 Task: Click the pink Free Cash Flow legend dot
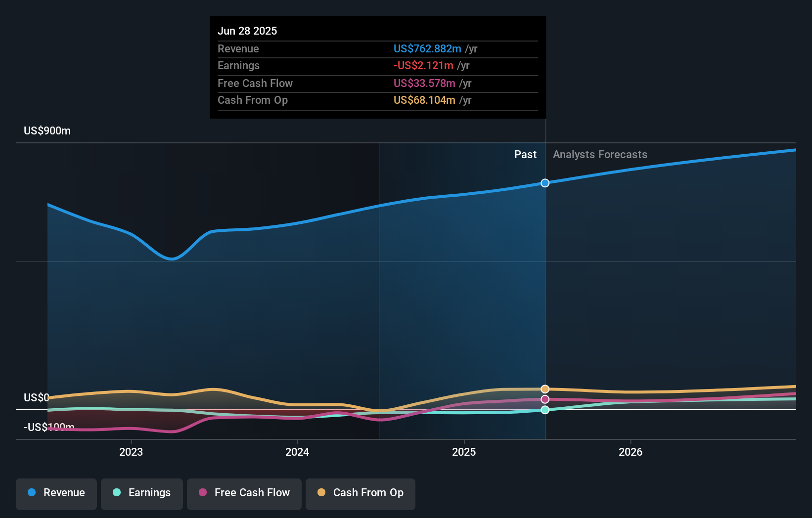[202, 493]
